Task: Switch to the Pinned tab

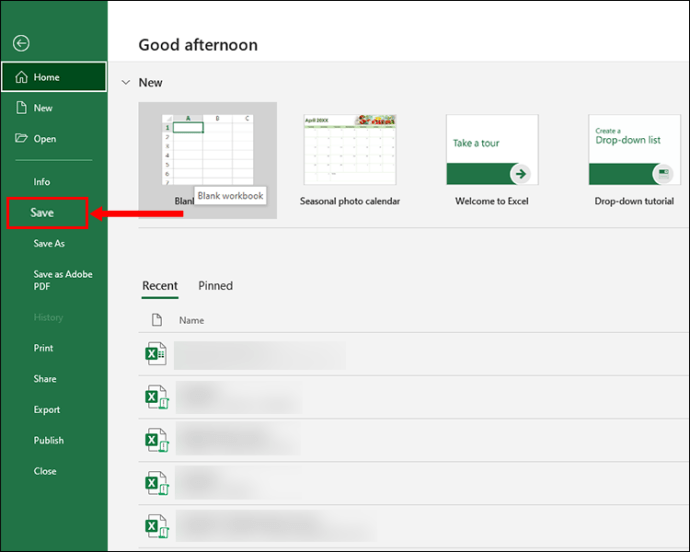Action: pyautogui.click(x=215, y=286)
